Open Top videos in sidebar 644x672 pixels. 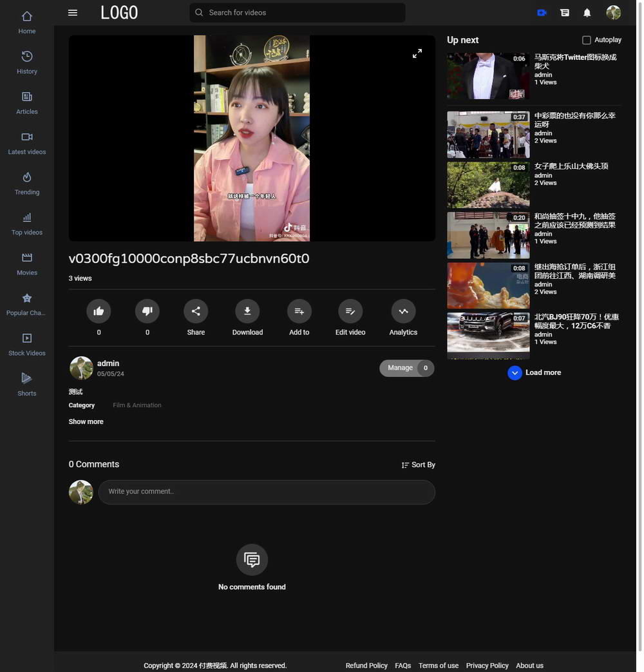coord(27,224)
